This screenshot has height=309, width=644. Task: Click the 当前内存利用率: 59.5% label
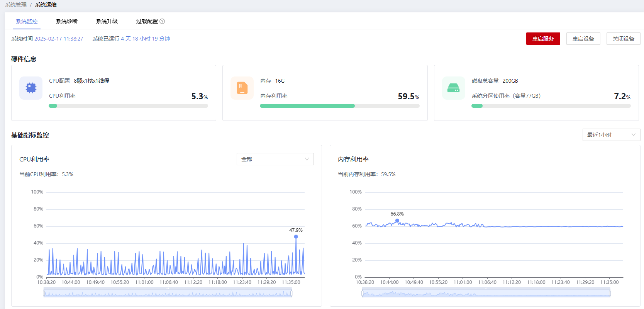[367, 174]
